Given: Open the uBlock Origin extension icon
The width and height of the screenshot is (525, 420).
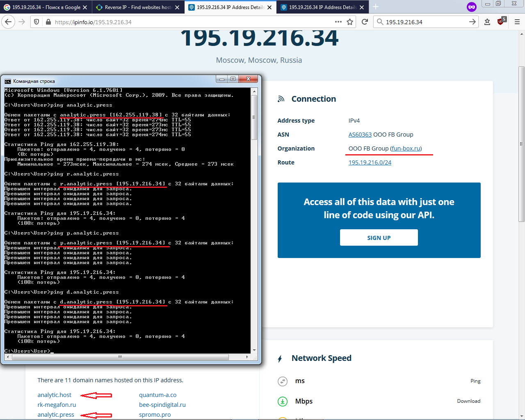Looking at the screenshot, I should pyautogui.click(x=502, y=21).
